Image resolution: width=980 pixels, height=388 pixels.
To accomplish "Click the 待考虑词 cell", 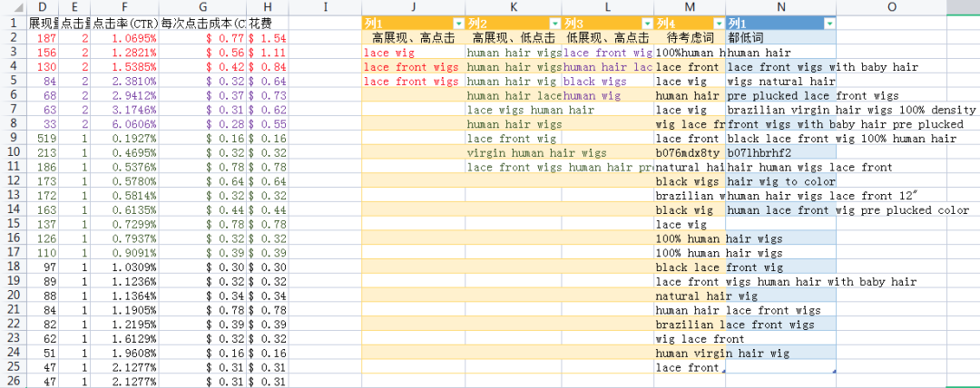I will click(690, 38).
